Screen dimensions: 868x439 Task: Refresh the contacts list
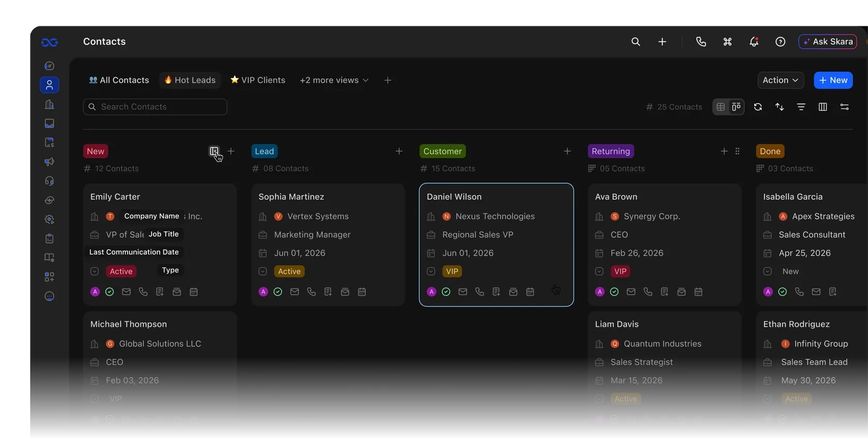(758, 107)
